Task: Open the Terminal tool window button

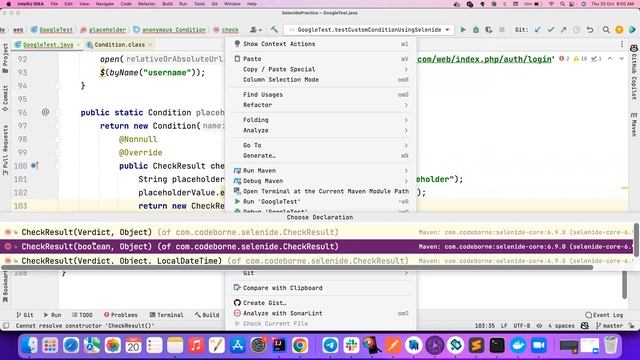Action: 167,315
